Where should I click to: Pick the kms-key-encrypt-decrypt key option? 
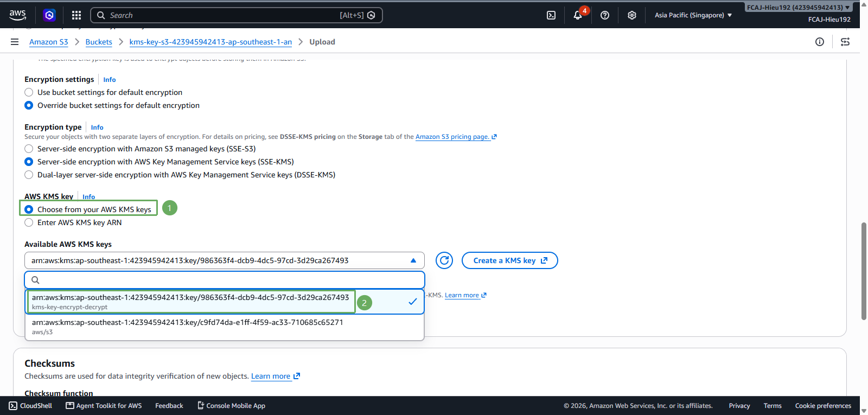coord(225,302)
